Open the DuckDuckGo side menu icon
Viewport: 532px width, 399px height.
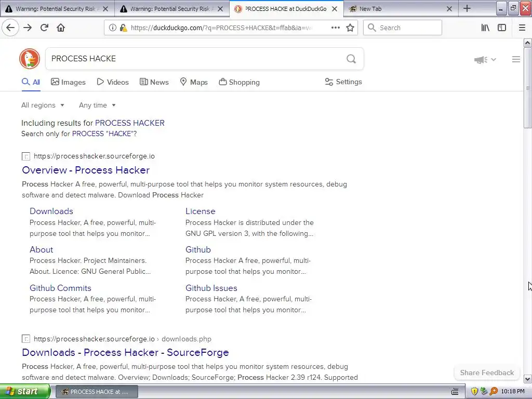tap(516, 59)
